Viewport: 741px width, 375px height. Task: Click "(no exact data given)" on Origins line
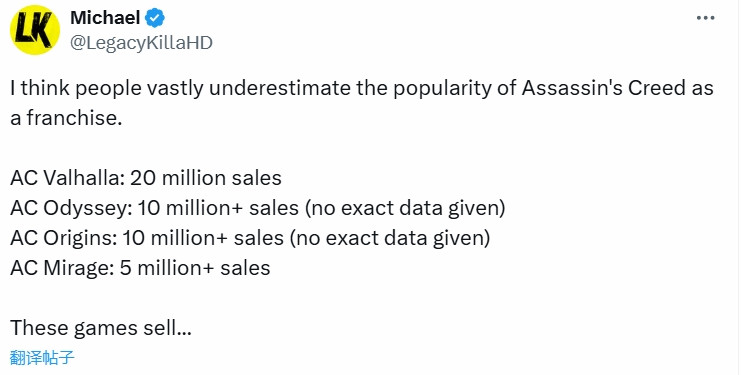(389, 238)
